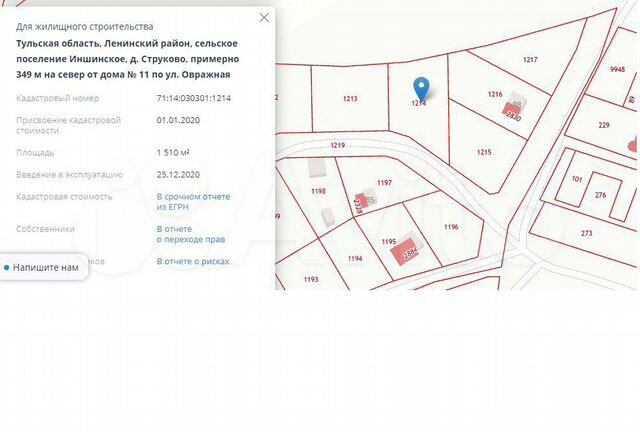This screenshot has height=432, width=640.
Task: Select parcel 1216 on the map
Action: [x=494, y=94]
